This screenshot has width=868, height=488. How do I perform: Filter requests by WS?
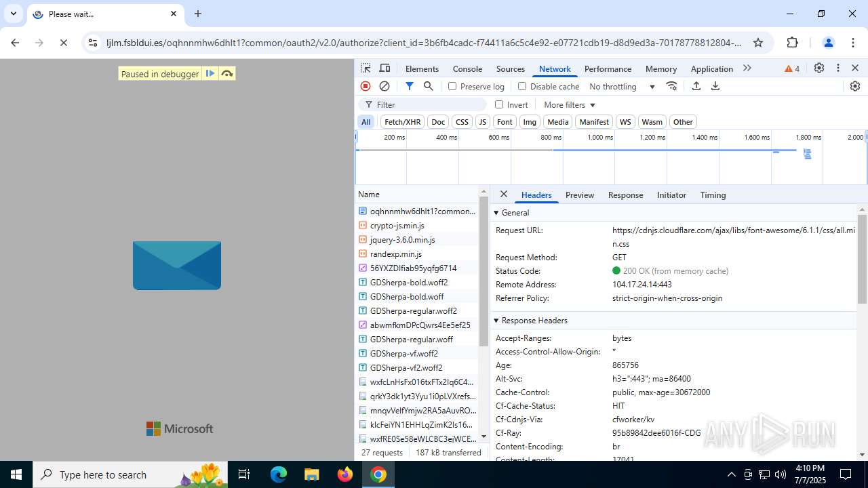(x=625, y=122)
